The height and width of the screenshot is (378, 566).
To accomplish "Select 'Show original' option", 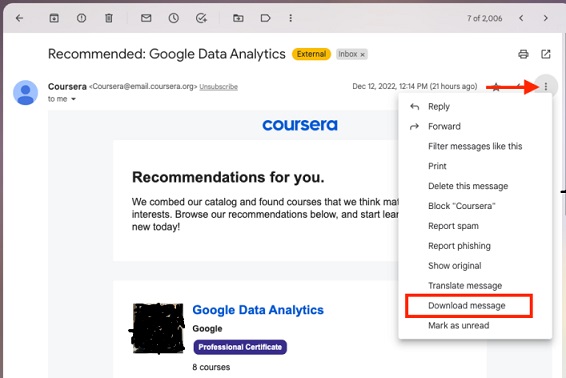I will click(x=475, y=266).
